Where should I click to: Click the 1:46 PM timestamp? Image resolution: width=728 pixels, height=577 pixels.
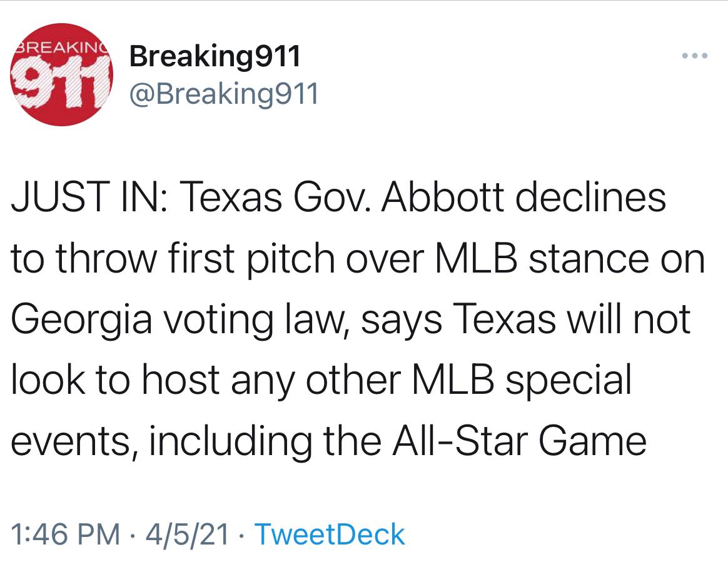[x=65, y=534]
